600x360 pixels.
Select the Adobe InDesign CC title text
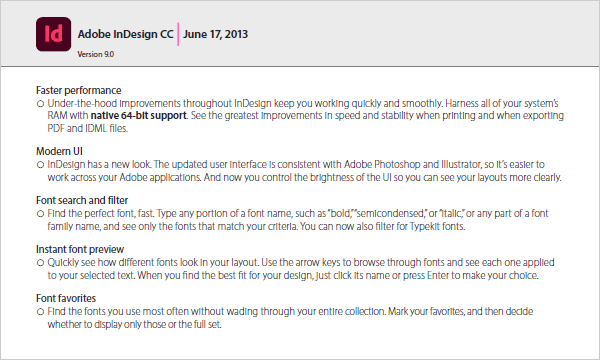tap(126, 34)
